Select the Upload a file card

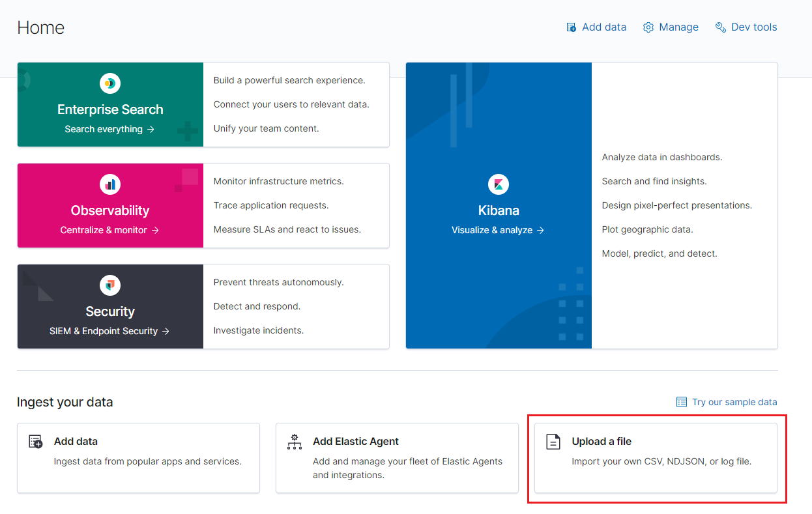656,458
